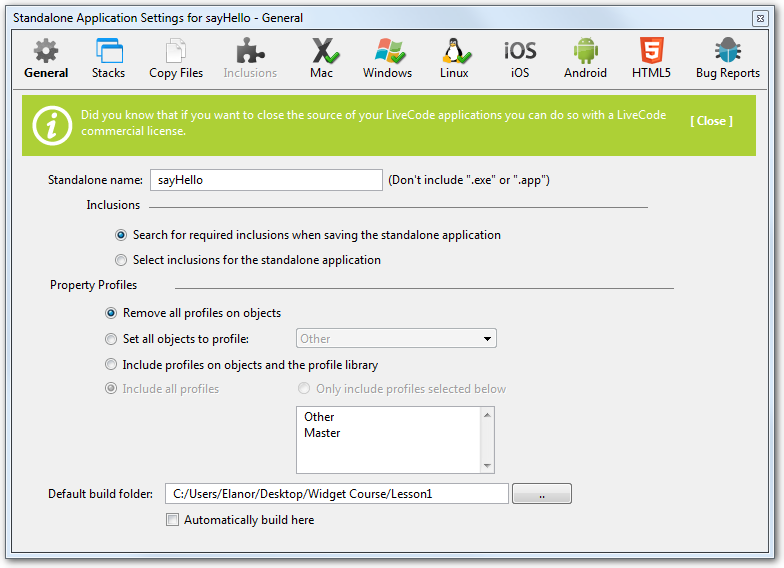The image size is (784, 568).
Task: Click the profiles list scroll down arrow
Action: coord(487,466)
